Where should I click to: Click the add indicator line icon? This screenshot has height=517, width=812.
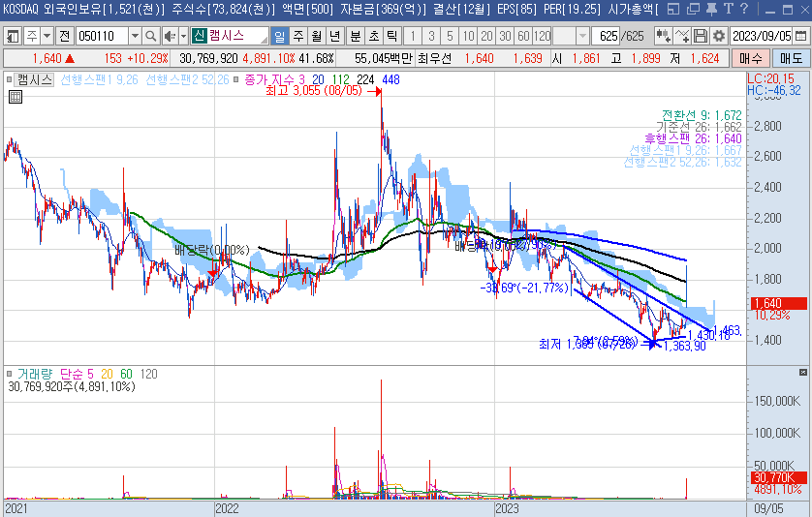(682, 36)
